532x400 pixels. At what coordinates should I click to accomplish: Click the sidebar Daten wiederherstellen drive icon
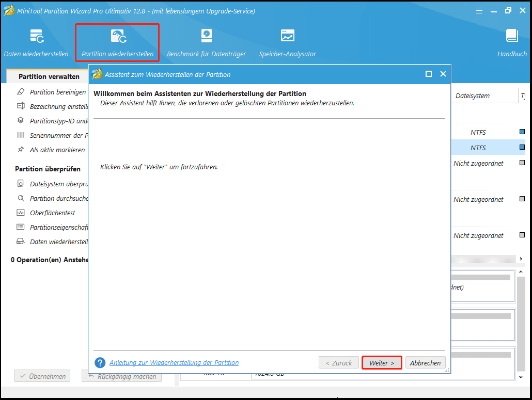point(21,242)
